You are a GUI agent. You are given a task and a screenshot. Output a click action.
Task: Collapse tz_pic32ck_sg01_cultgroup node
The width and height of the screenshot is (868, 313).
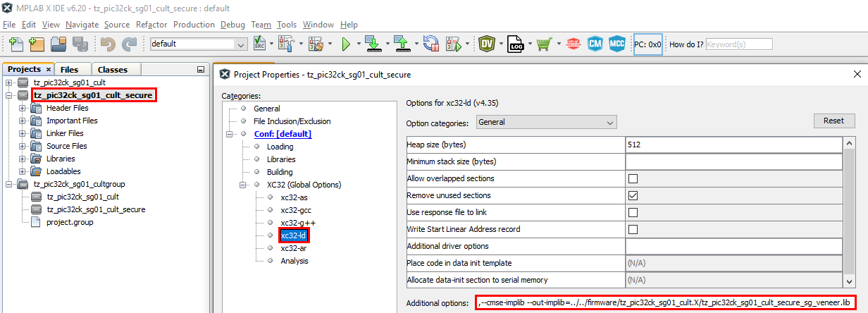point(9,184)
